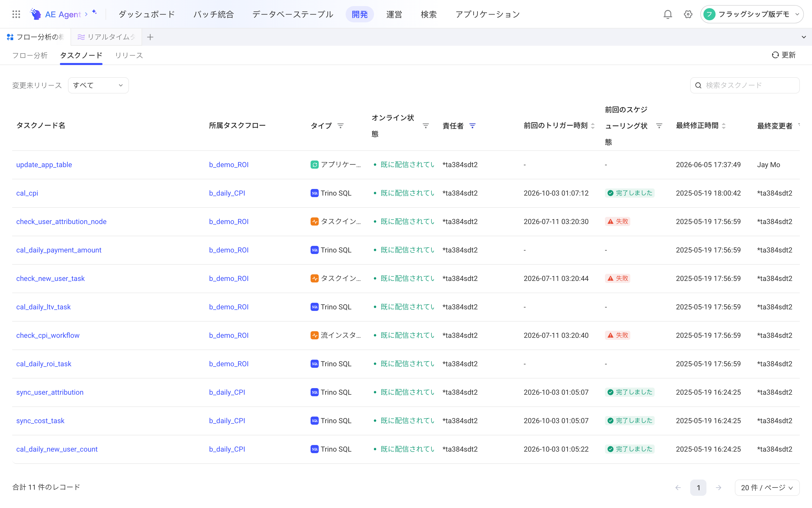812x508 pixels.
Task: Open the 20 件 / ページ selector
Action: tap(767, 487)
